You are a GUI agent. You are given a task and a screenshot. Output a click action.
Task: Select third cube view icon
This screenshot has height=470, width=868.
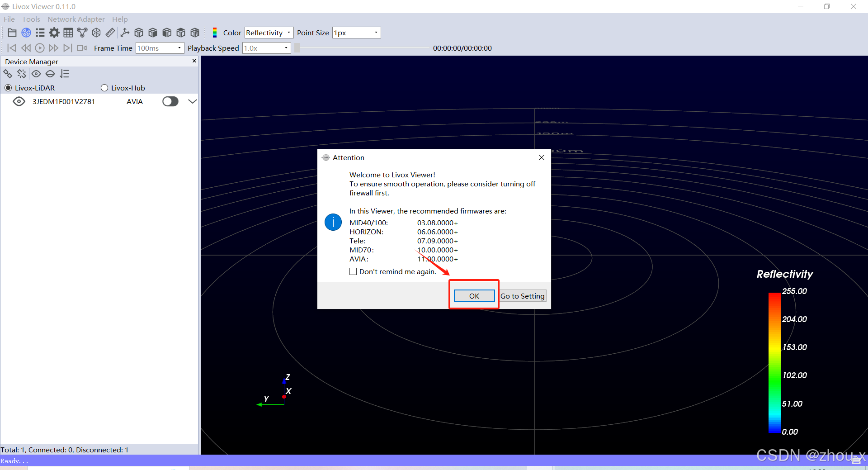(167, 33)
